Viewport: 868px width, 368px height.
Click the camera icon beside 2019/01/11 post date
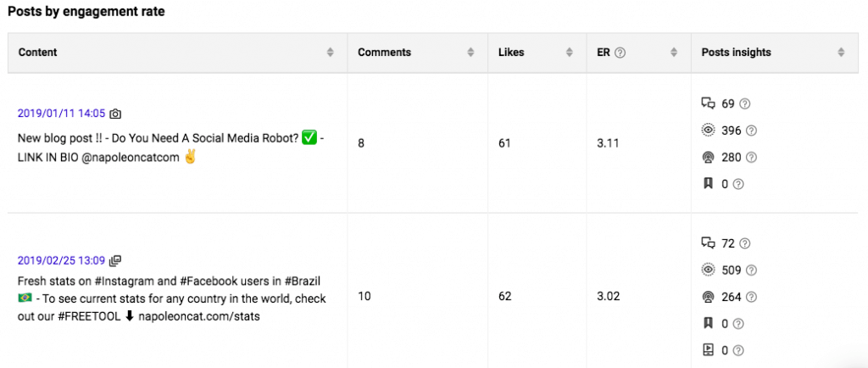(115, 114)
